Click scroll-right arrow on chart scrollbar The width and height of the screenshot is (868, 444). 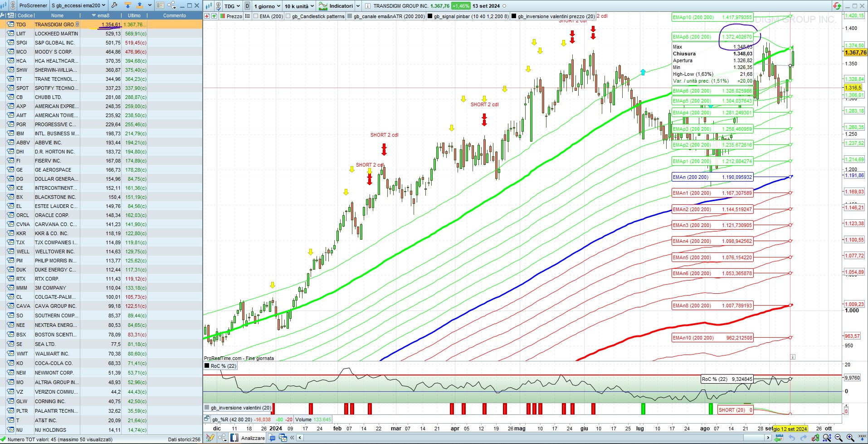pyautogui.click(x=768, y=438)
